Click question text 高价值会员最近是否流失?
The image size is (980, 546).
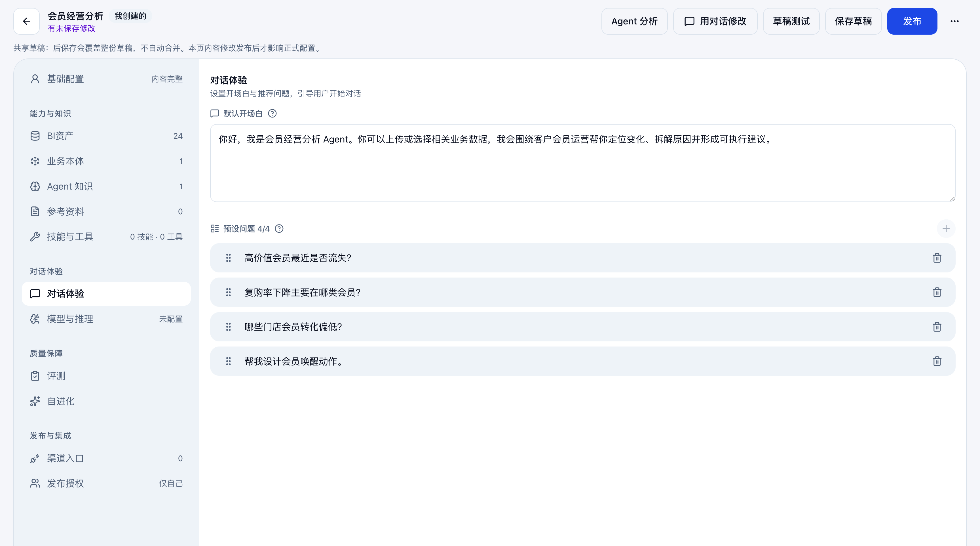coord(298,258)
